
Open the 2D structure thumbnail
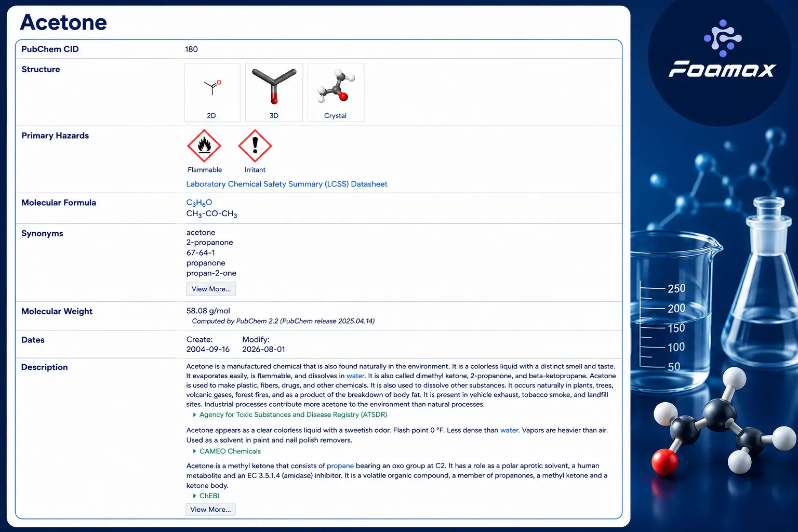212,92
